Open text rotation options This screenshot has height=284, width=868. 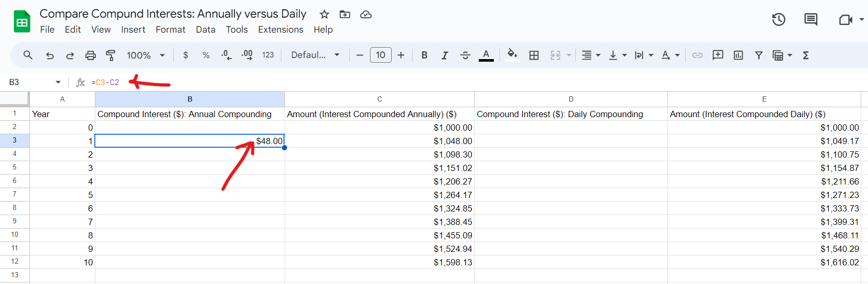[671, 55]
